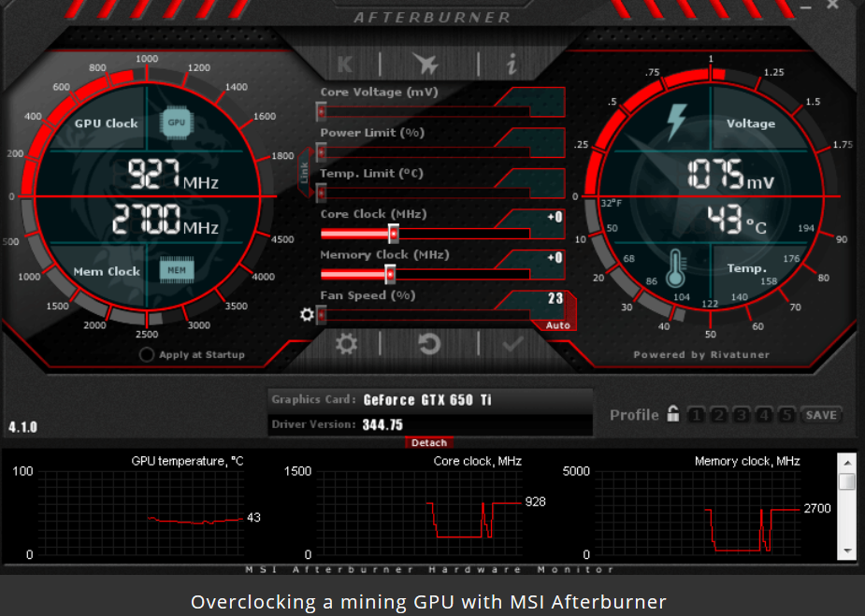Toggle the Link between power and temp limits
This screenshot has height=616, width=865.
pyautogui.click(x=304, y=172)
